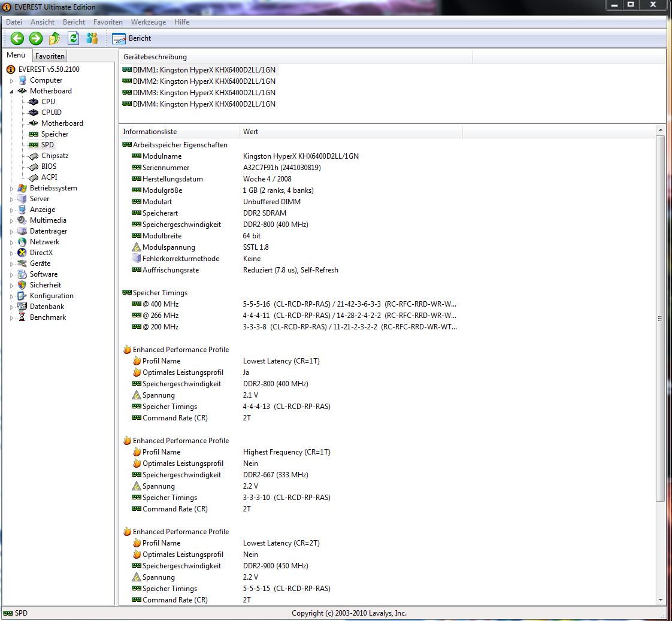Screen dimensions: 672x621
Task: Switch to the Menü tab
Action: [16, 55]
